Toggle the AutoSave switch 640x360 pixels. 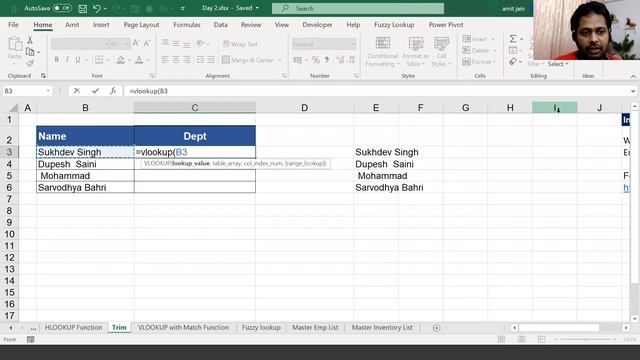(x=62, y=8)
